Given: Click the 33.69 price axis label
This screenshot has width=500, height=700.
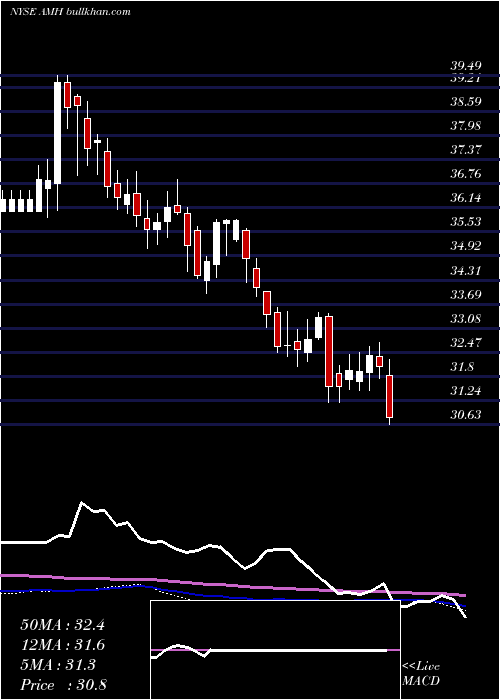Looking at the screenshot, I should click(466, 295).
